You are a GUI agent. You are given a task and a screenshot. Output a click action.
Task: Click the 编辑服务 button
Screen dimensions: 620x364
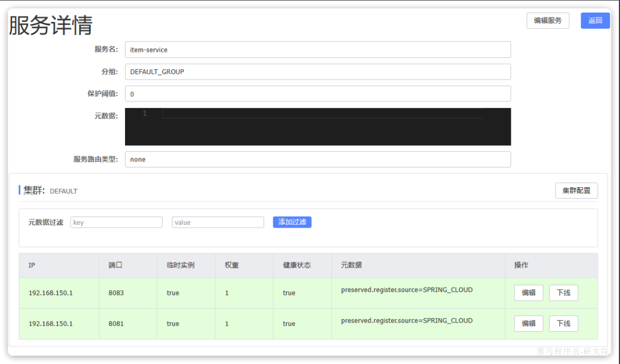pos(547,21)
